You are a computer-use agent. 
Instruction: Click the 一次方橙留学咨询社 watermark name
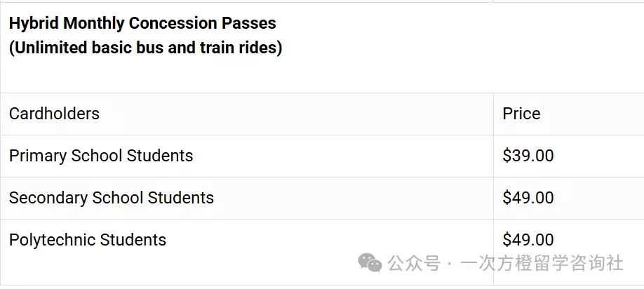(x=542, y=263)
